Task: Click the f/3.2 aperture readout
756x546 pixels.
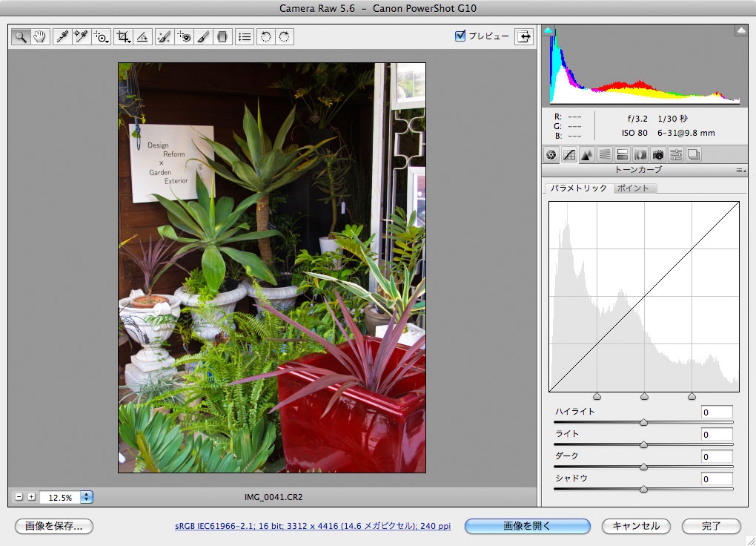Action: coord(637,119)
